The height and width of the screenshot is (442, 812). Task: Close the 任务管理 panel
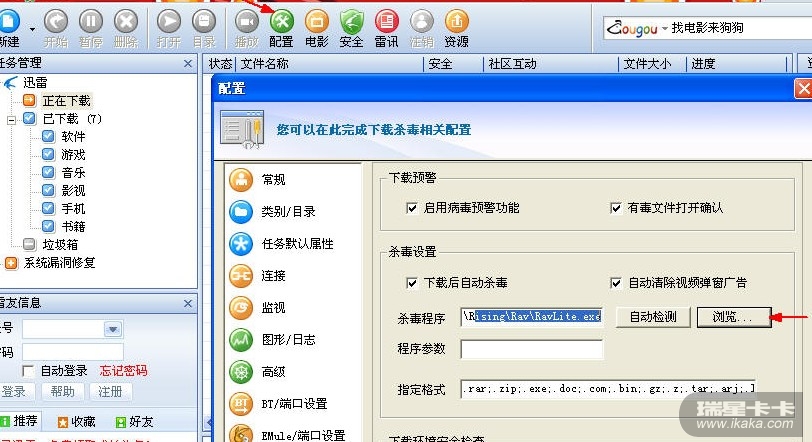(x=188, y=64)
